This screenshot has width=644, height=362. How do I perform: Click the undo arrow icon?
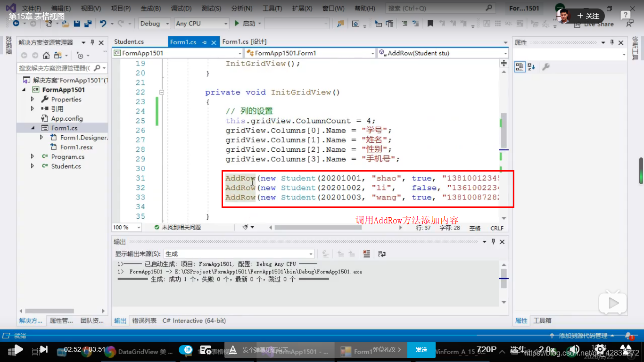(103, 24)
